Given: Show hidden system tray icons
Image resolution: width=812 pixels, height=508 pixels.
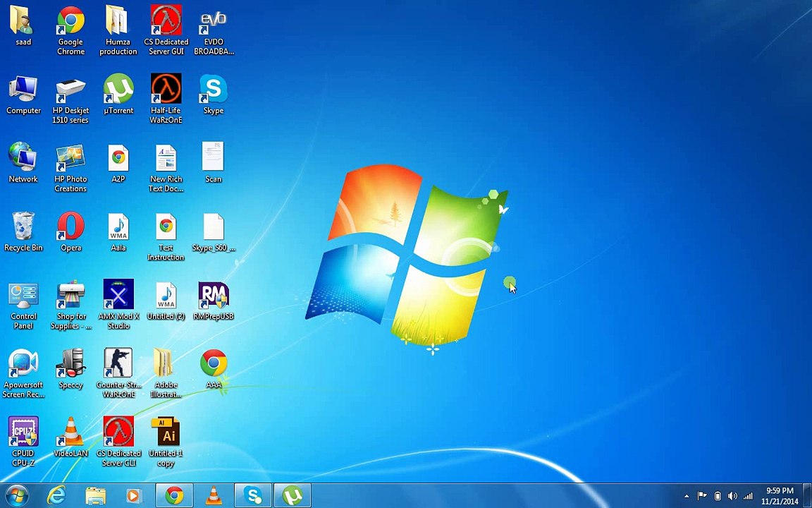Looking at the screenshot, I should [x=687, y=496].
